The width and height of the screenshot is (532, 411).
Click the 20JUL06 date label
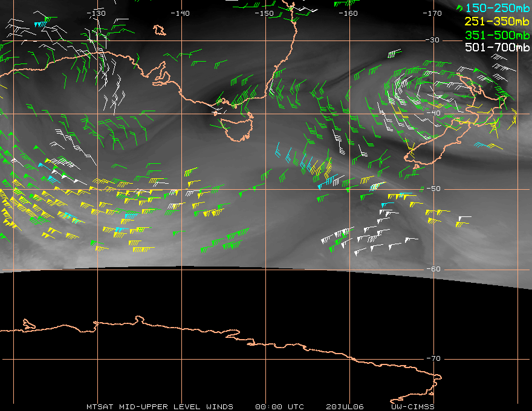345,407
